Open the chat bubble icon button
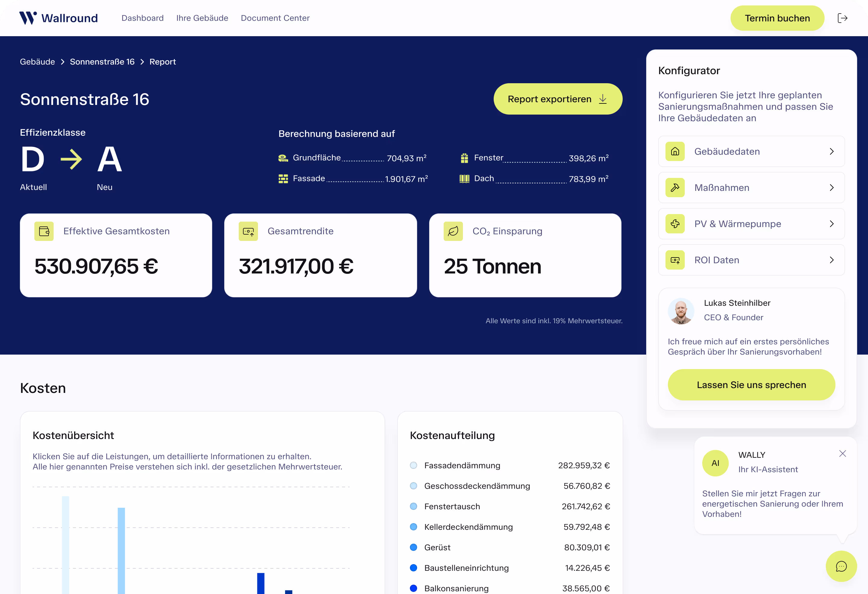 pos(841,566)
